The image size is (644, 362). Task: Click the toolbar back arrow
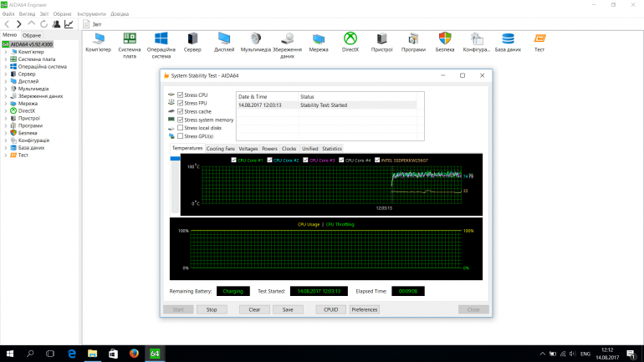7,24
